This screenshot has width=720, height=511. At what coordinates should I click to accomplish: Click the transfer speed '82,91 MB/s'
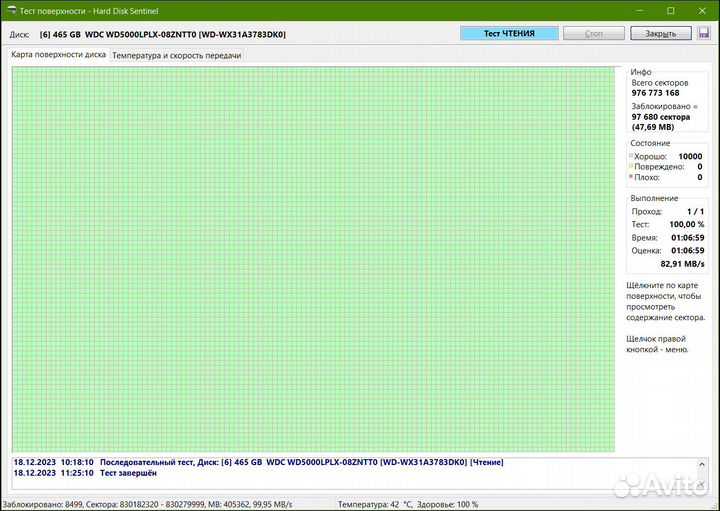[x=682, y=264]
